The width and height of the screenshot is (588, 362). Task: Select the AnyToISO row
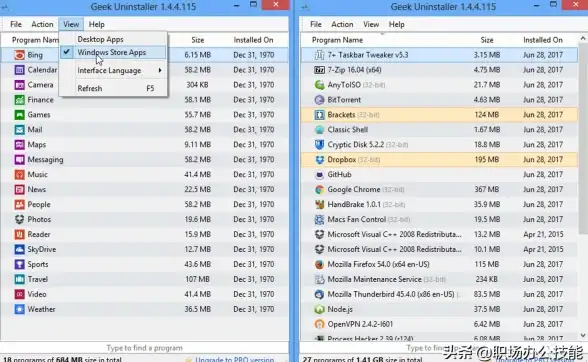click(x=439, y=85)
